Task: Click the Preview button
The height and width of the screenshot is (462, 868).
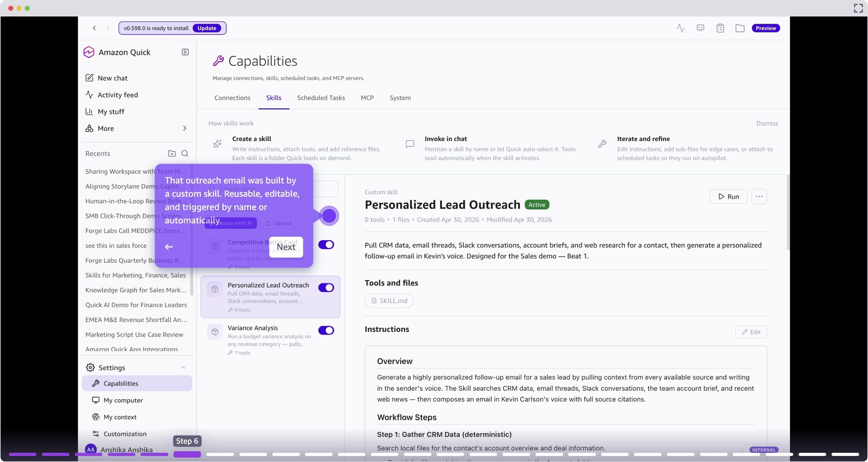Action: [x=766, y=28]
